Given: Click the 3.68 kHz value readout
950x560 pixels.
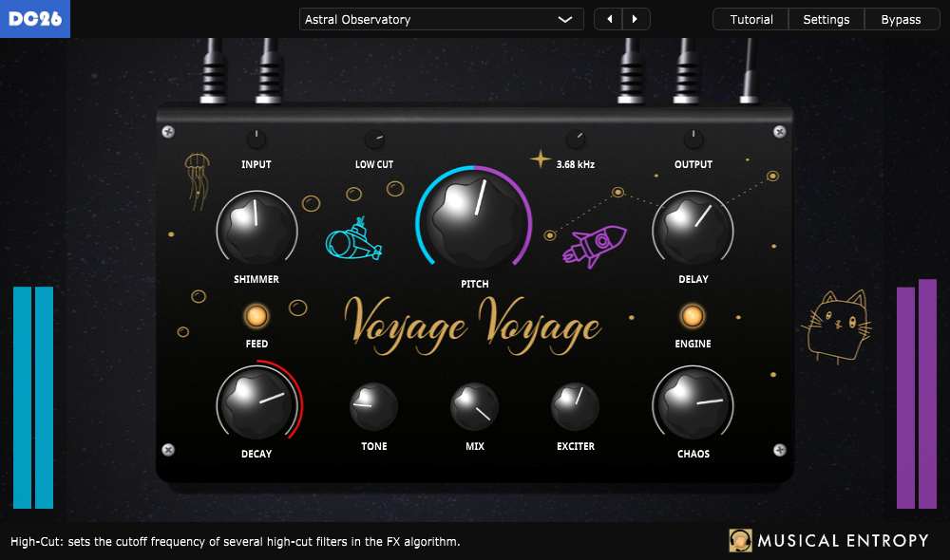Looking at the screenshot, I should [x=576, y=164].
